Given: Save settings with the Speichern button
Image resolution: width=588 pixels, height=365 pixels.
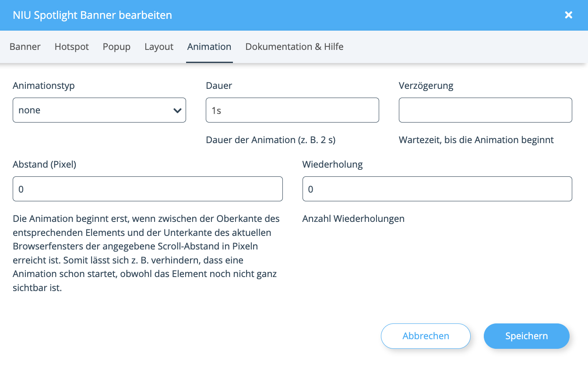Looking at the screenshot, I should 526,336.
